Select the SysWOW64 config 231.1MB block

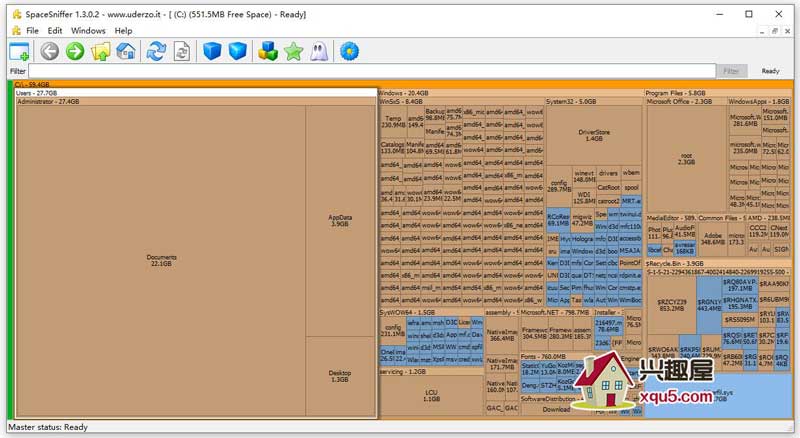pos(393,330)
